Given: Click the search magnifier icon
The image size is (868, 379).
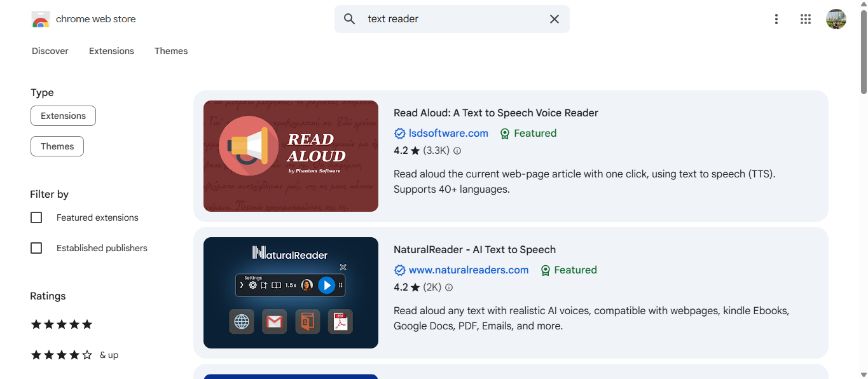Looking at the screenshot, I should (349, 19).
